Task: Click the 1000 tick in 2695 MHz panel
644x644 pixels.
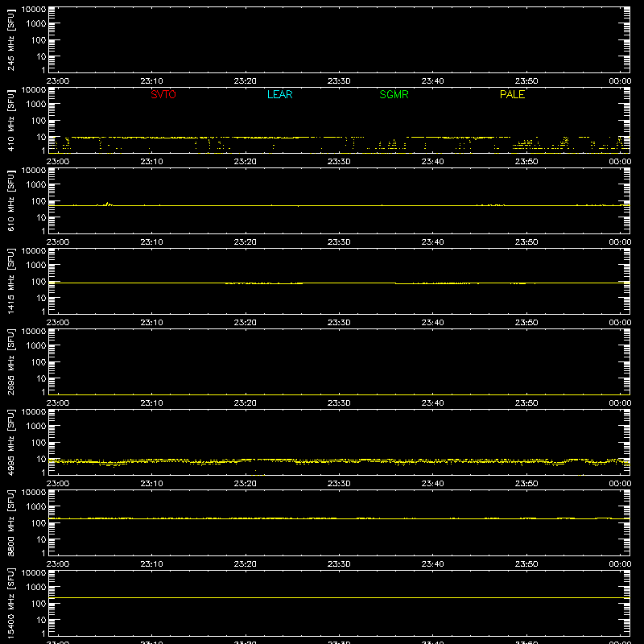Action: [x=36, y=346]
